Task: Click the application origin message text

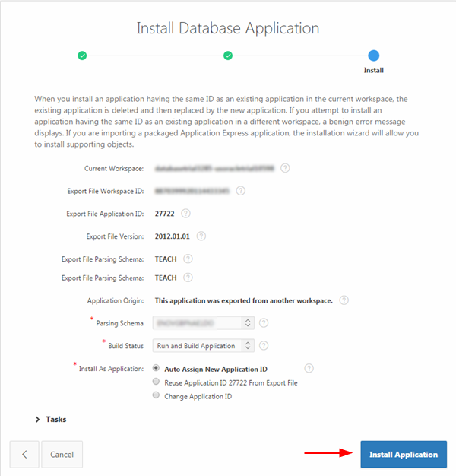Action: point(244,300)
